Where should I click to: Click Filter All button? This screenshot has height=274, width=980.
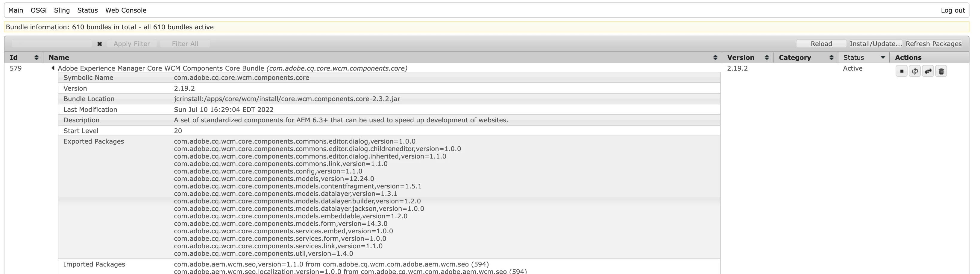185,44
